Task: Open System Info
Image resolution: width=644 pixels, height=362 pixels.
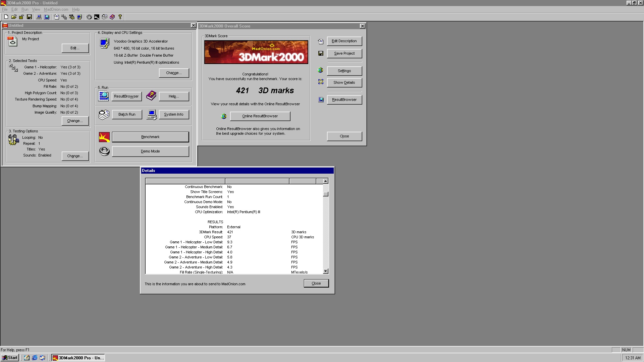Action: click(174, 115)
